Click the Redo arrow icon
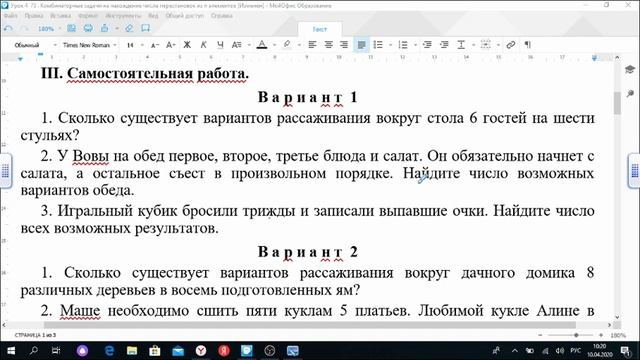This screenshot has height=360, width=640. point(24,29)
